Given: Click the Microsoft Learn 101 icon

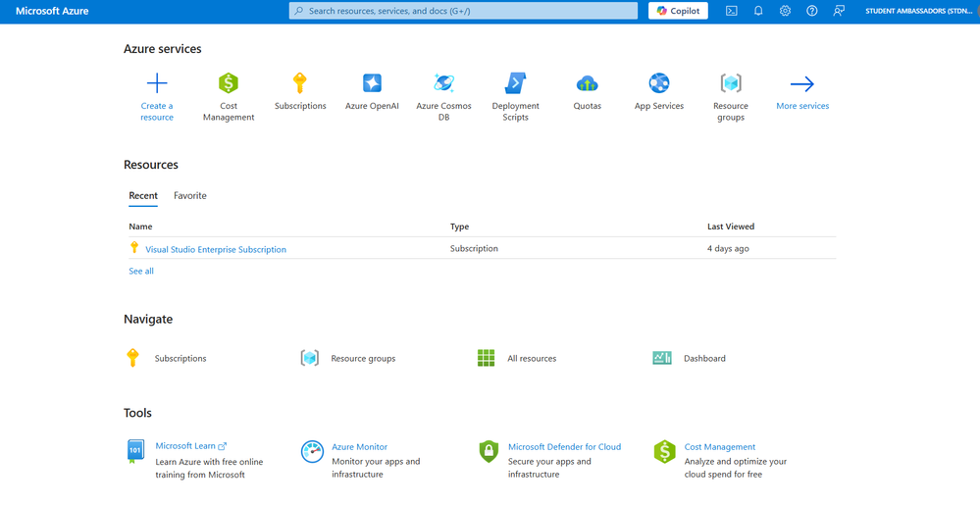Looking at the screenshot, I should coord(135,451).
